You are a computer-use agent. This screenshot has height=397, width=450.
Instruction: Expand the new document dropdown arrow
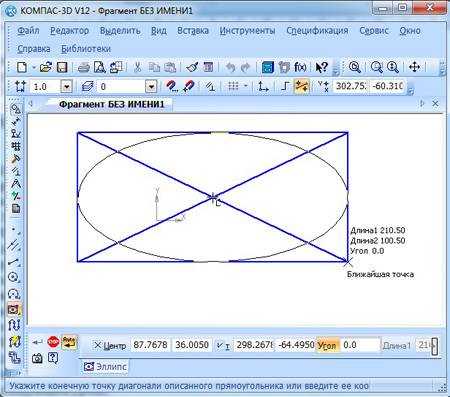34,67
